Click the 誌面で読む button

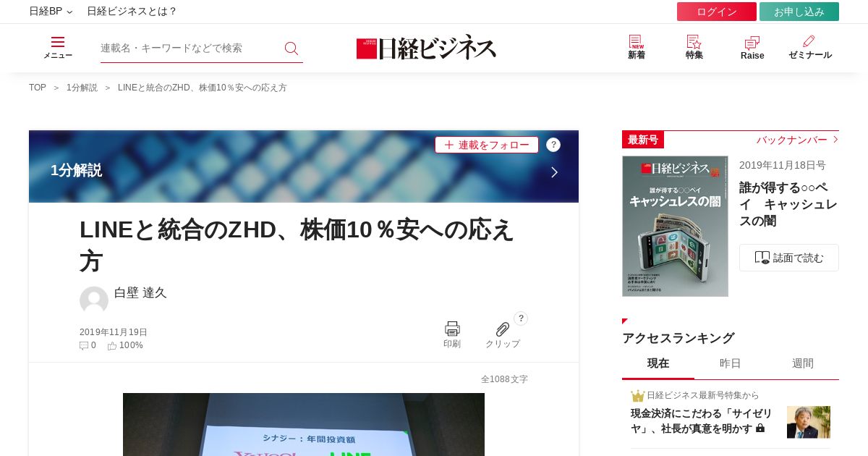(789, 258)
